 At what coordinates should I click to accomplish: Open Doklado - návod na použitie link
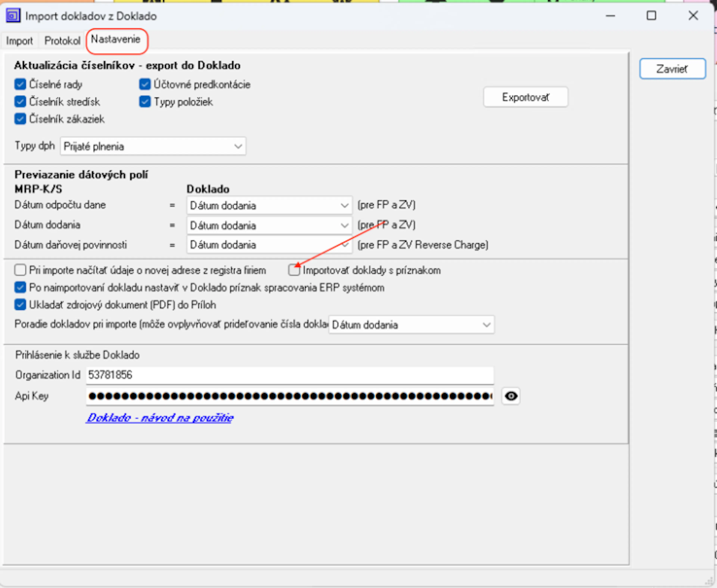[160, 418]
